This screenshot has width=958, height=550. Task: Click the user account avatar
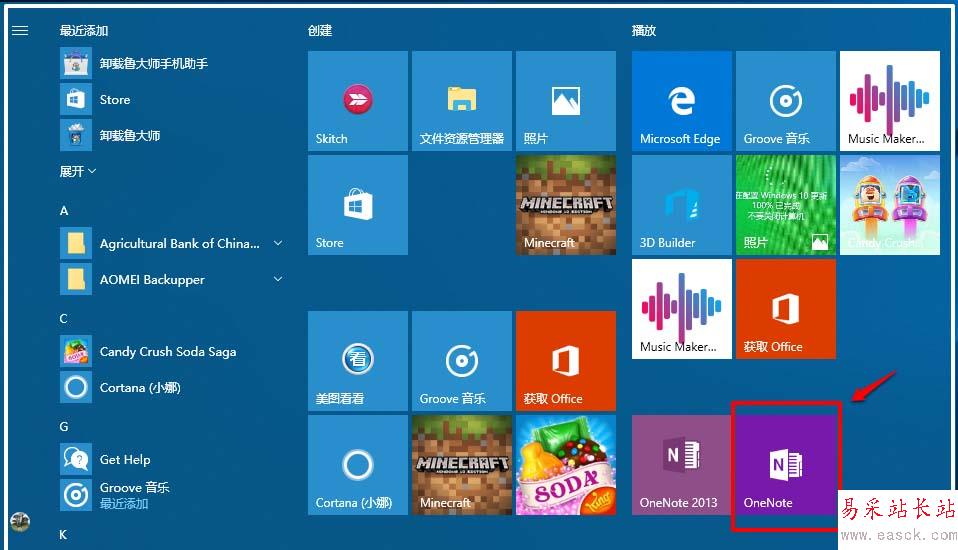tap(20, 521)
